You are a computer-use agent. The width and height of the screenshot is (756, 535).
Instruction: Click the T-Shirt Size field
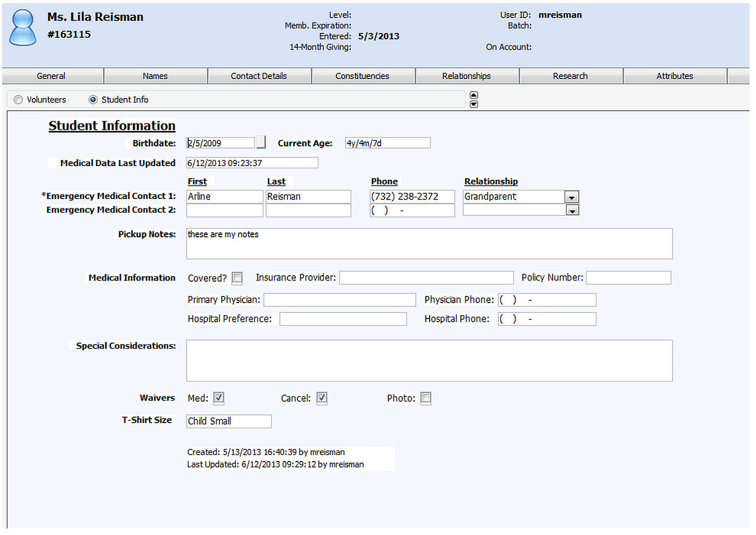(x=229, y=421)
